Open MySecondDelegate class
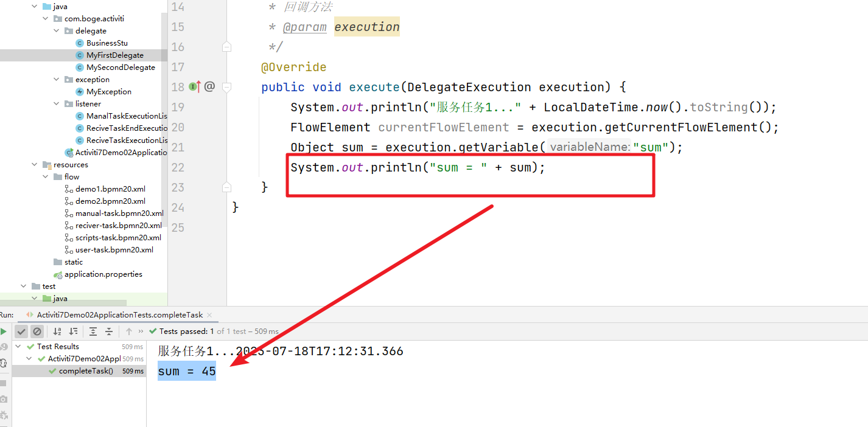The image size is (868, 427). (x=121, y=68)
